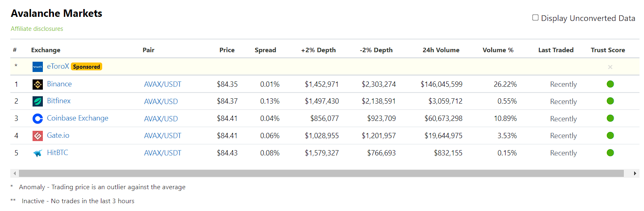644x211 pixels.
Task: Open Coinbase Exchange's AVAX/USD pair link
Action: coord(161,119)
